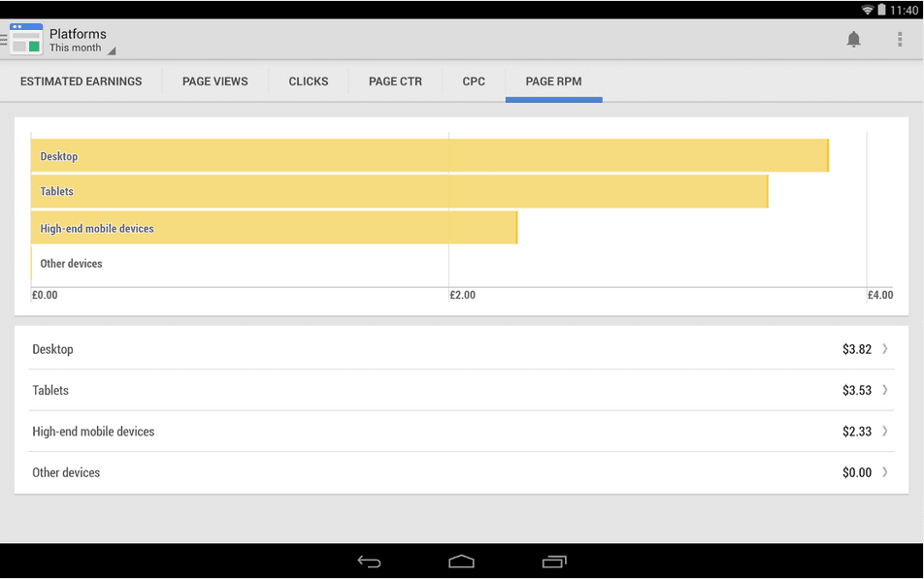
Task: Expand the Other devices row chevron
Action: [x=884, y=473]
